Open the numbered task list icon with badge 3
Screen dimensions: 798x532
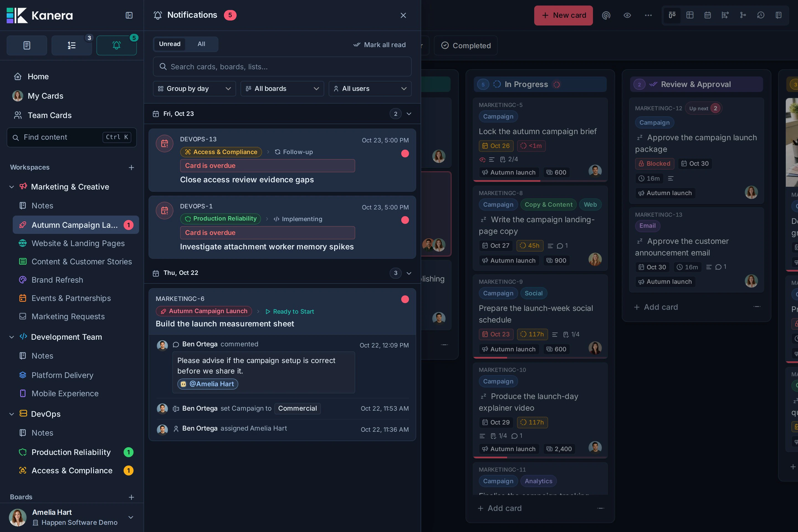[71, 45]
